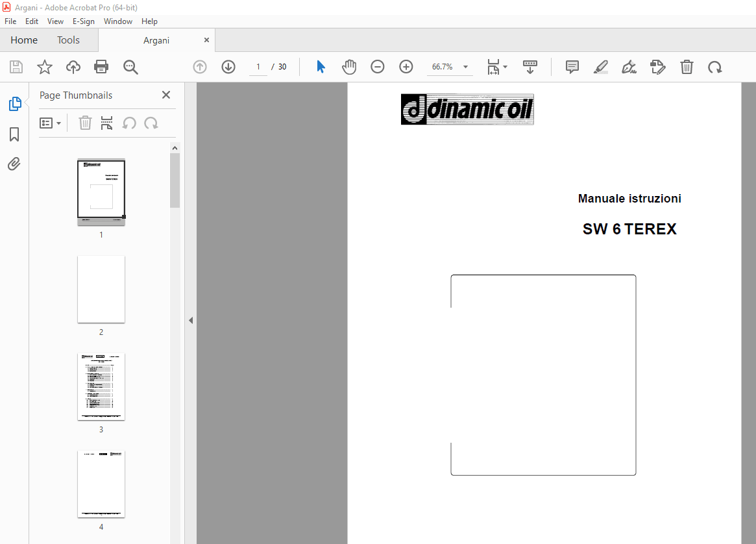This screenshot has height=544, width=756.
Task: Click the Stamp tool icon
Action: pos(657,67)
